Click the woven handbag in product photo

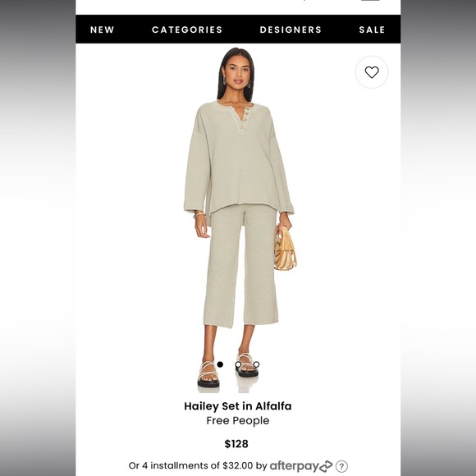[x=285, y=249]
